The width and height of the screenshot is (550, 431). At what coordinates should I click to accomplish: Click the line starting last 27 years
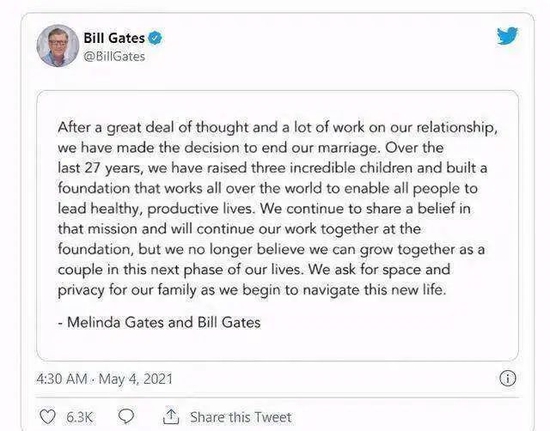tap(273, 168)
